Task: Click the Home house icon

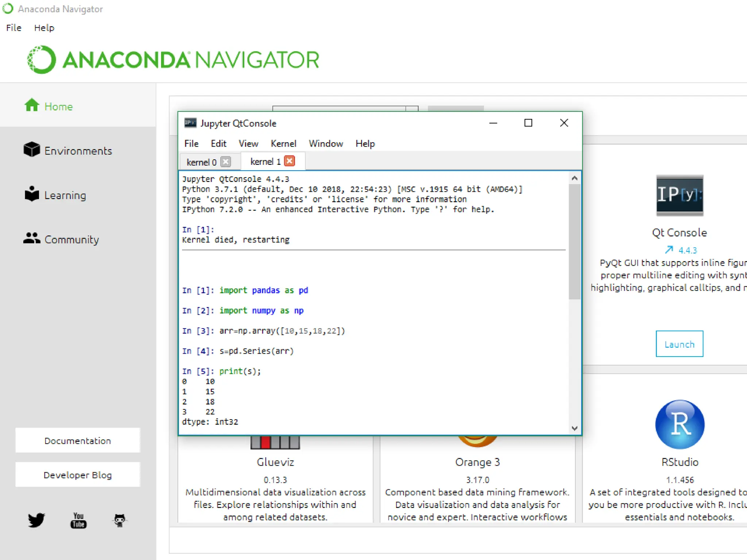Action: (x=32, y=105)
